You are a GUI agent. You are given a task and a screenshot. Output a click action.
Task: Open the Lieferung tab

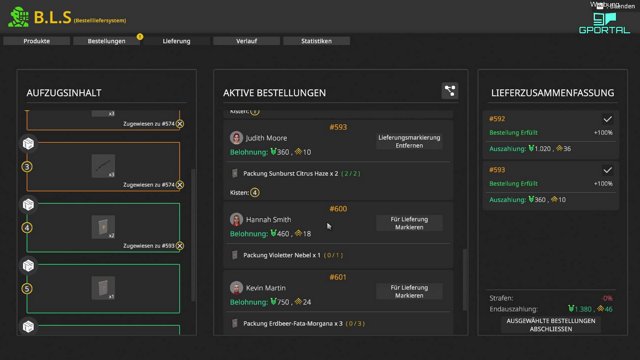[176, 41]
